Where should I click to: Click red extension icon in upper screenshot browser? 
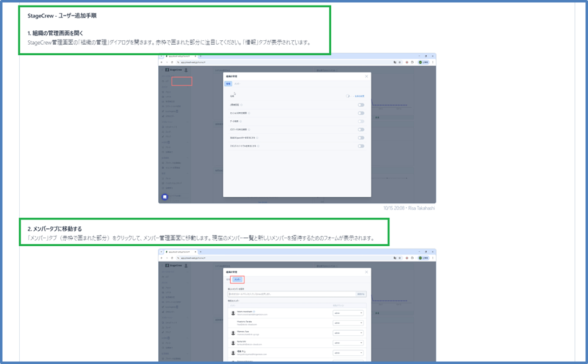pos(407,62)
